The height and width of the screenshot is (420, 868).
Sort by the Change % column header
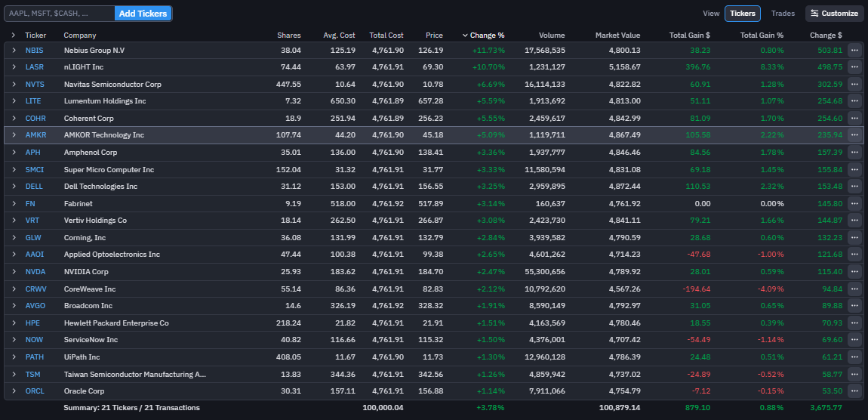[486, 36]
